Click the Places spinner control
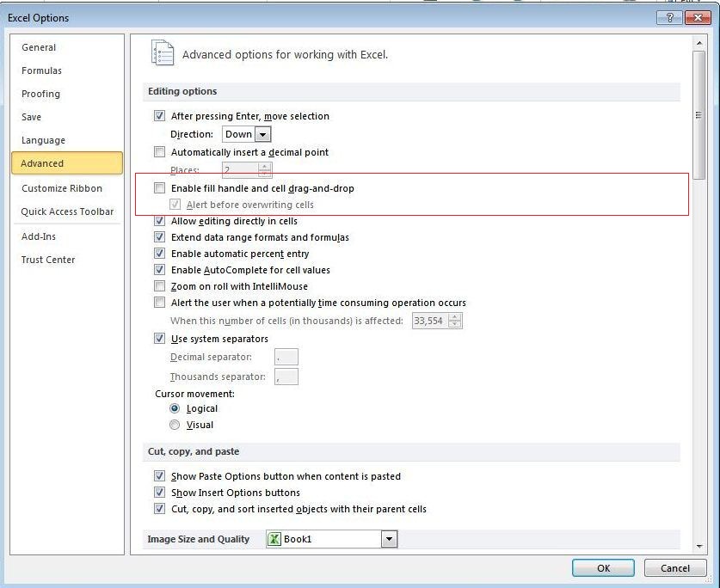Screen dimensions: 720x588 click(264, 170)
